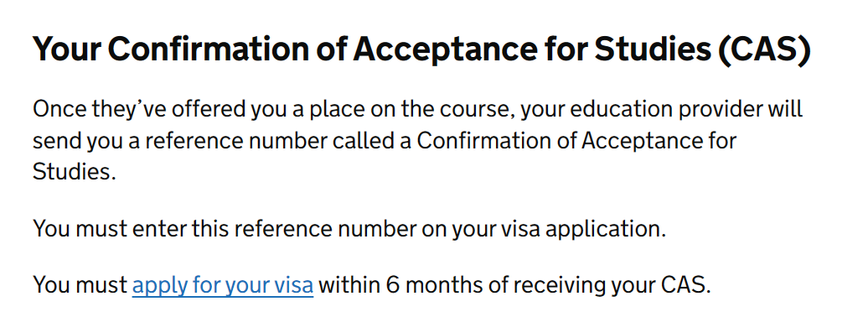Open the 'apply for your visa' link
Image resolution: width=868 pixels, height=317 pixels.
[x=223, y=285]
